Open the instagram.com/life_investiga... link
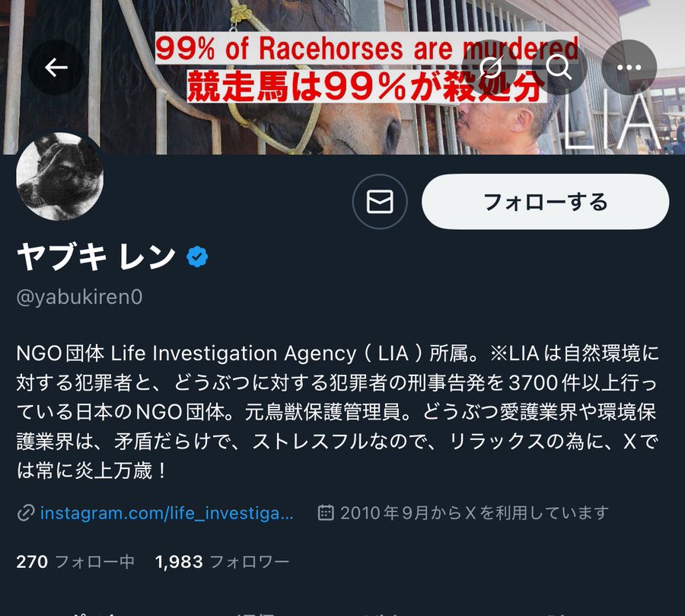 pos(167,512)
